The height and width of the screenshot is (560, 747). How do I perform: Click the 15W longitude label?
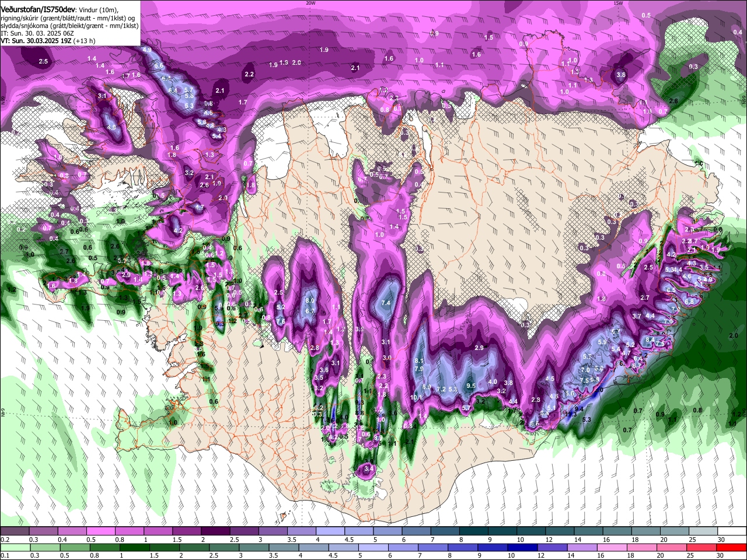[618, 2]
